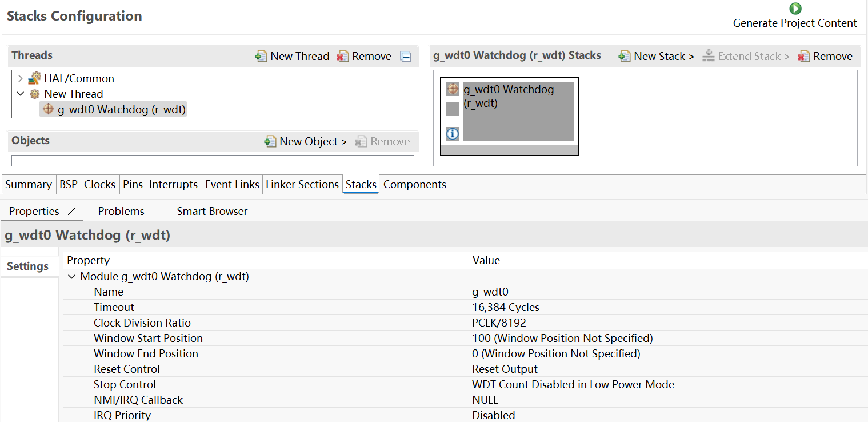868x422 pixels.
Task: Select the g_wdt0 Watchdog stack block label
Action: point(509,96)
